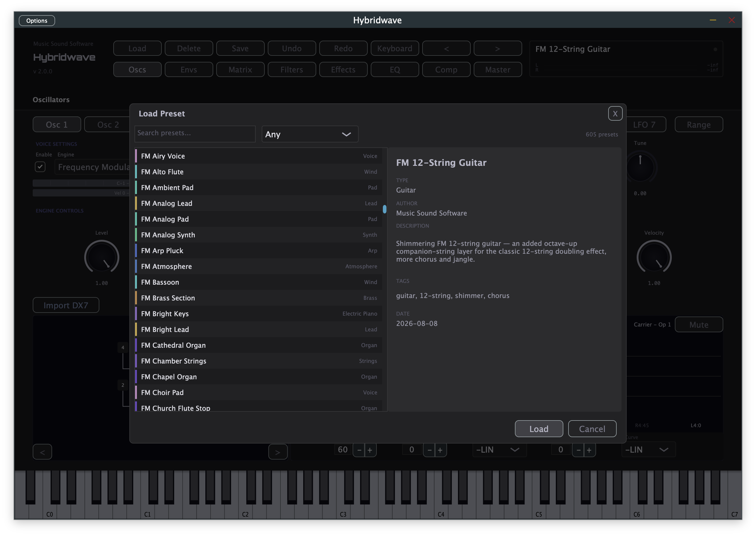This screenshot has width=756, height=536.
Task: Load the selected preset from the dialog
Action: [539, 429]
